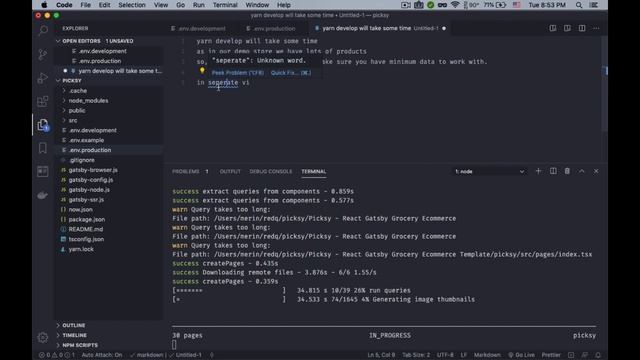This screenshot has width=640, height=360.
Task: Open the terminal selector dropdown '1: node'
Action: pos(489,171)
